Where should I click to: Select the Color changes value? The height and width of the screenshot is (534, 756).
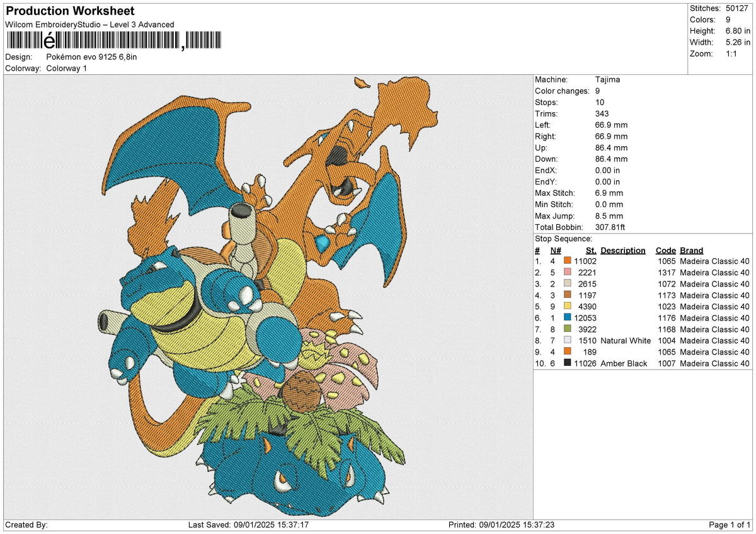597,91
